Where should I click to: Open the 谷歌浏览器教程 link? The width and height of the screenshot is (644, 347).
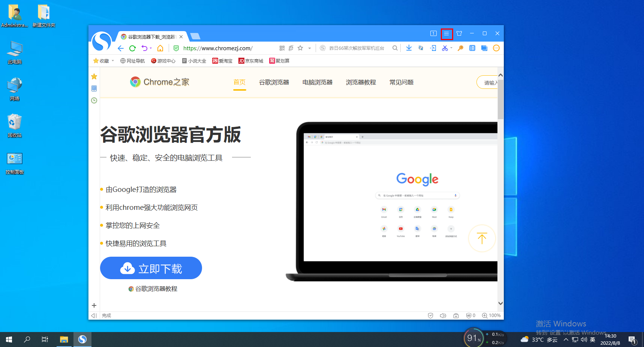153,289
